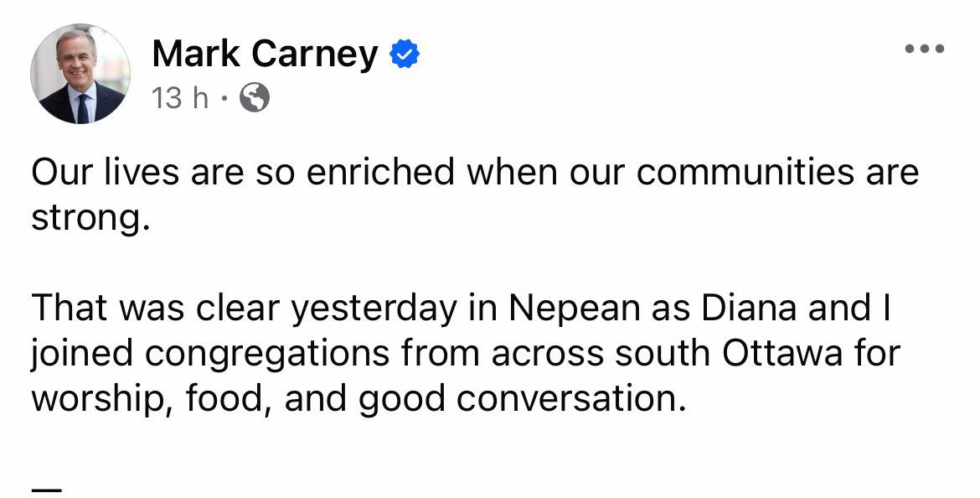The height and width of the screenshot is (498, 980).
Task: Click the name 'Diana' in the post
Action: [749, 307]
